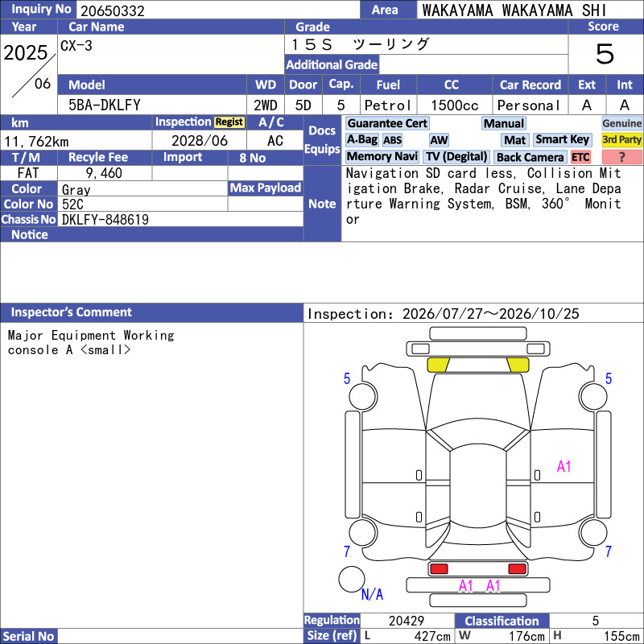Click the yellow 3rd Party badge
The image size is (644, 644).
click(x=621, y=140)
